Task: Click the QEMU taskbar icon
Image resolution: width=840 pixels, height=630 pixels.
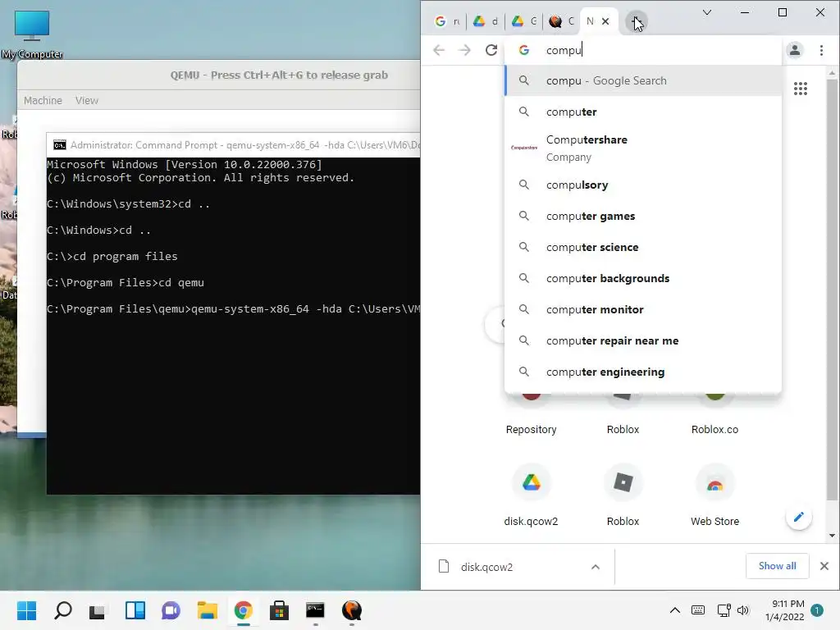Action: [x=351, y=610]
